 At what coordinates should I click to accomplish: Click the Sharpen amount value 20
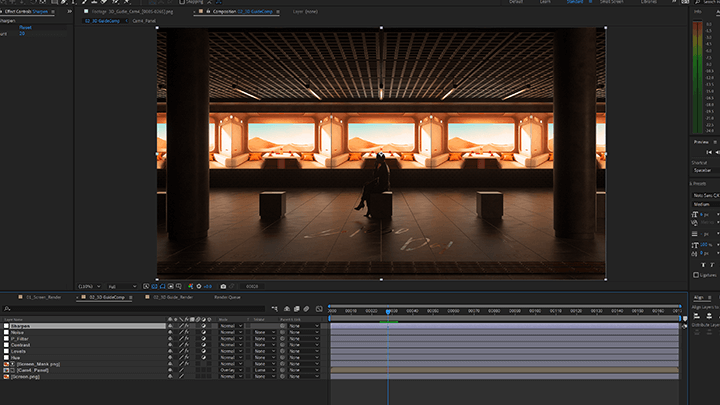click(22, 34)
